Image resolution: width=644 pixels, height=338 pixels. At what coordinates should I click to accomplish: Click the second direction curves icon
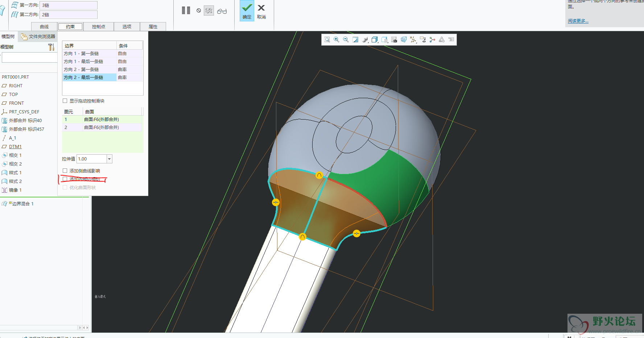pyautogui.click(x=15, y=14)
